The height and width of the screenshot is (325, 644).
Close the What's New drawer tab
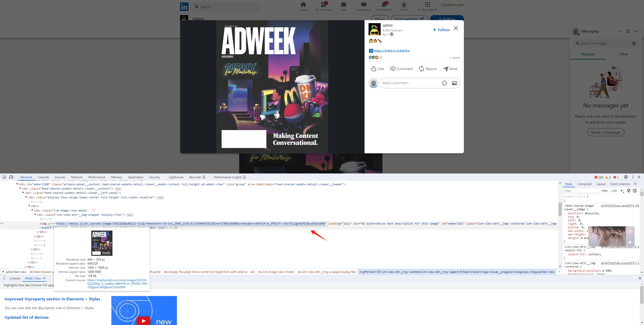point(44,278)
